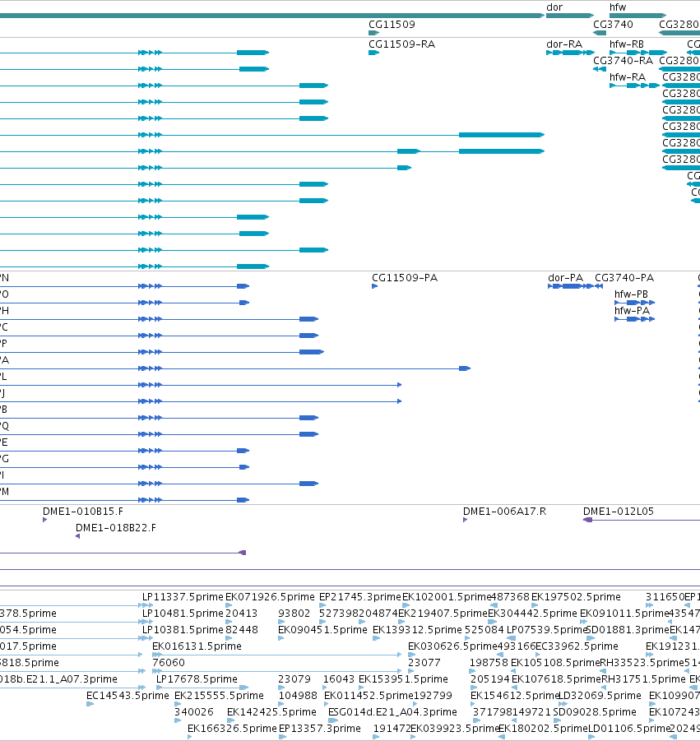Click EST EK153951.5prime
The image size is (700, 741).
pyautogui.click(x=403, y=679)
